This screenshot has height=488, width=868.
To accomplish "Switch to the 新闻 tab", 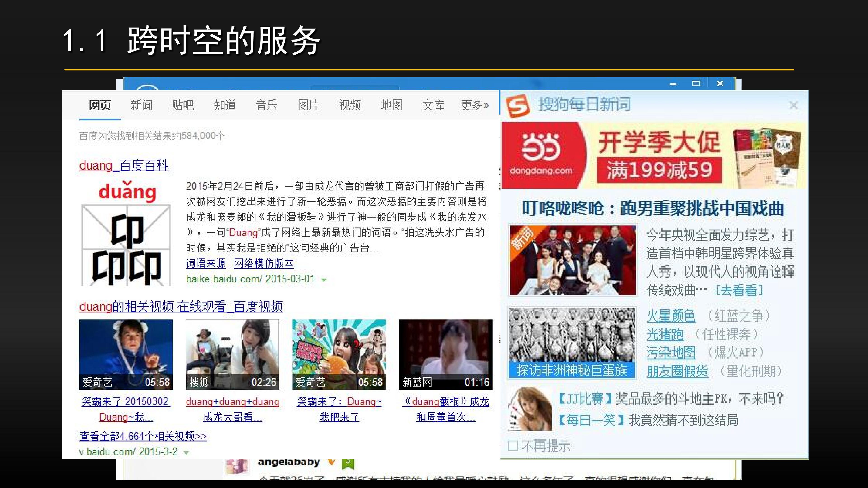I will coord(142,105).
